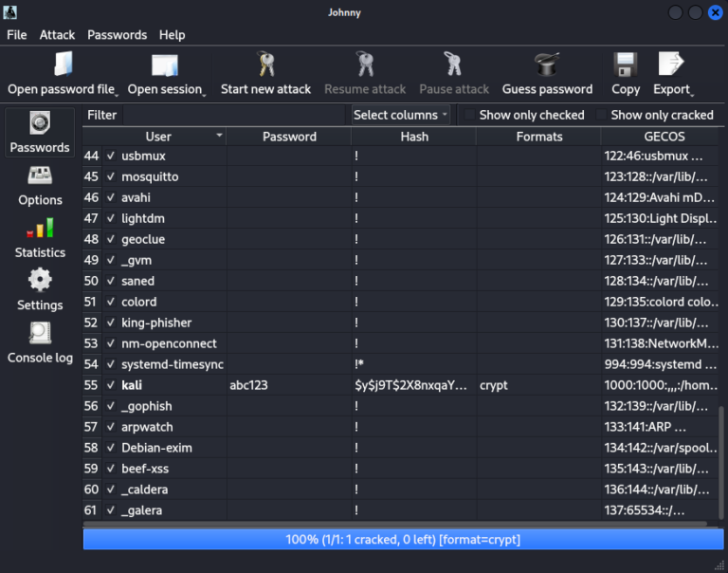Sort by the Hash column header

[x=414, y=137]
